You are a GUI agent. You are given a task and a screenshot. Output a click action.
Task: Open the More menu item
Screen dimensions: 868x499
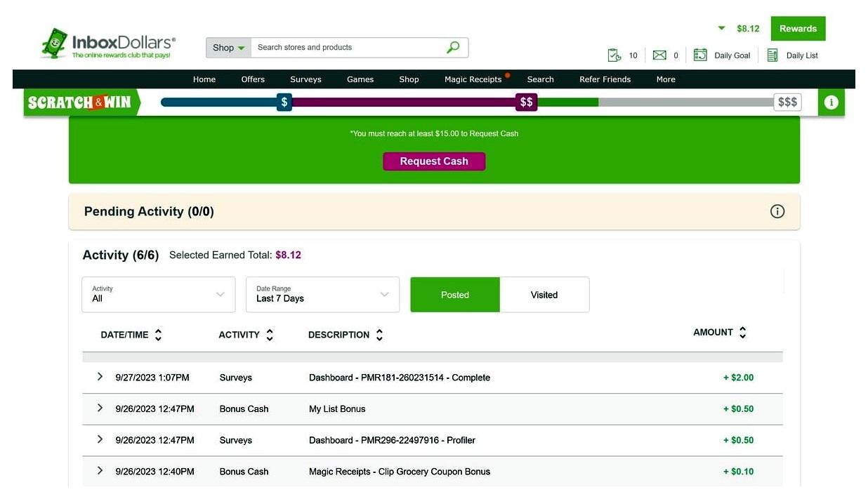point(666,79)
